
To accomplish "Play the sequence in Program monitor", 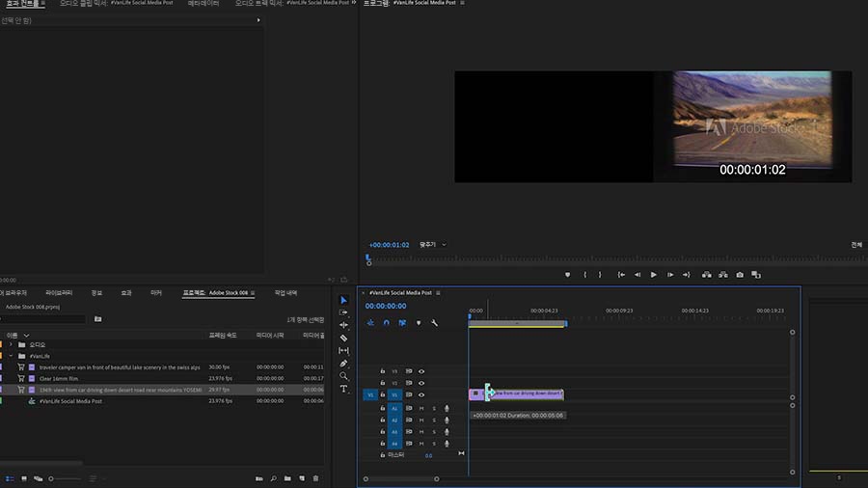I will [x=654, y=275].
